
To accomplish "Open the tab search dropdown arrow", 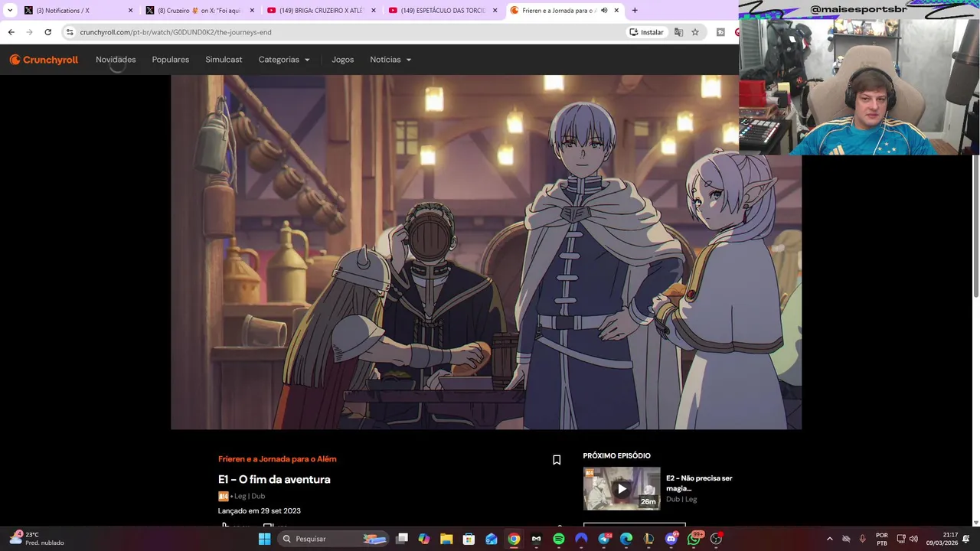I will 10,11.
